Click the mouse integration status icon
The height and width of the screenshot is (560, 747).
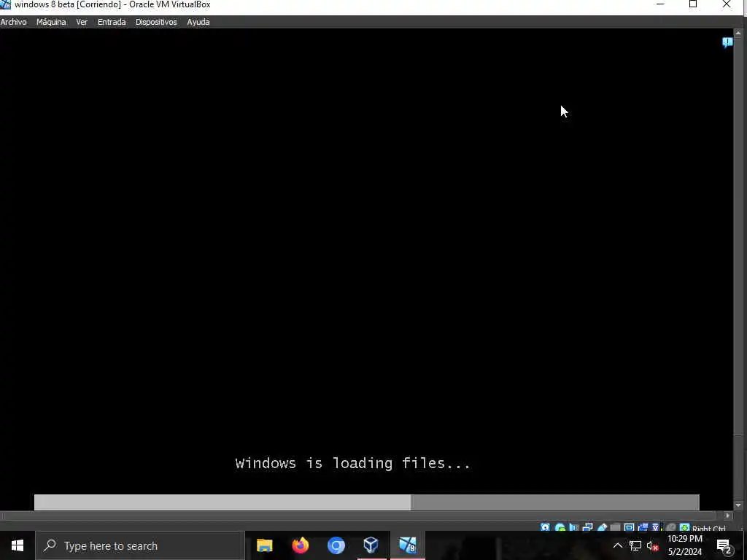pyautogui.click(x=670, y=528)
